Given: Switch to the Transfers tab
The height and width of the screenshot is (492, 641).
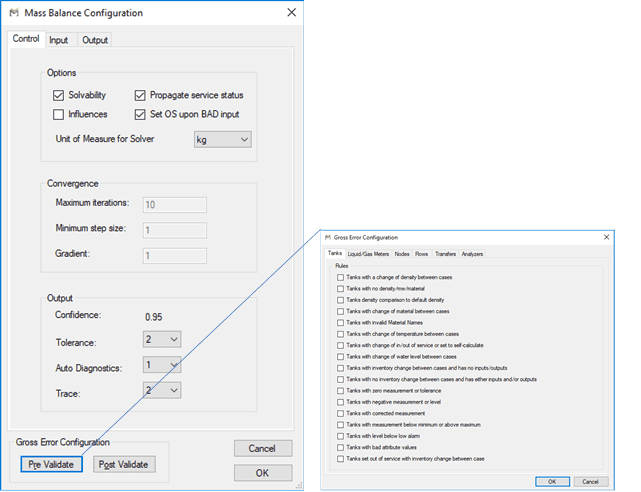Looking at the screenshot, I should click(445, 254).
